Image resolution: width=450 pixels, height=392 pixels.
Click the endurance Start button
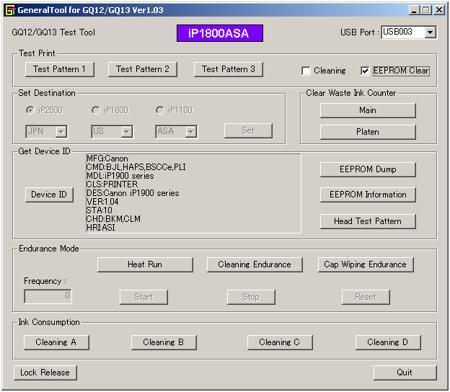click(x=143, y=297)
